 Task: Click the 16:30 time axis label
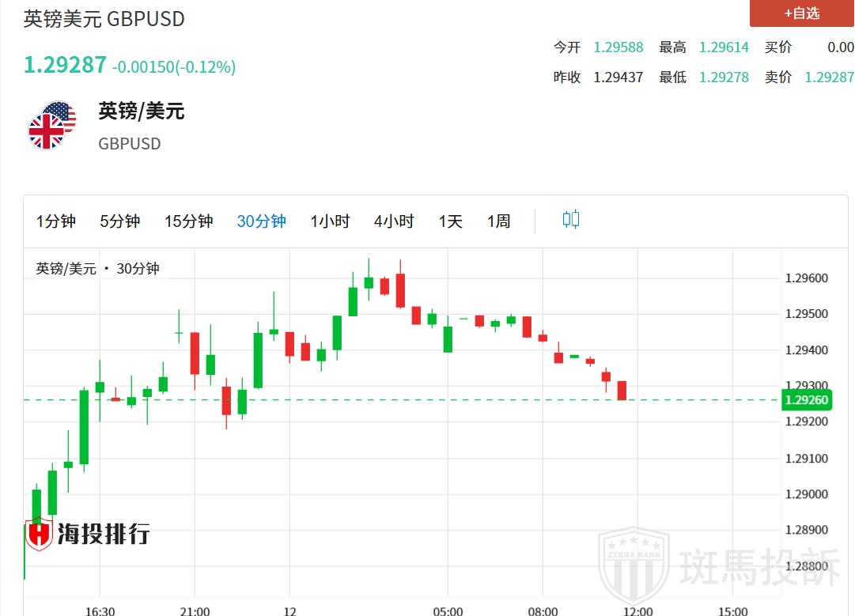(x=100, y=610)
